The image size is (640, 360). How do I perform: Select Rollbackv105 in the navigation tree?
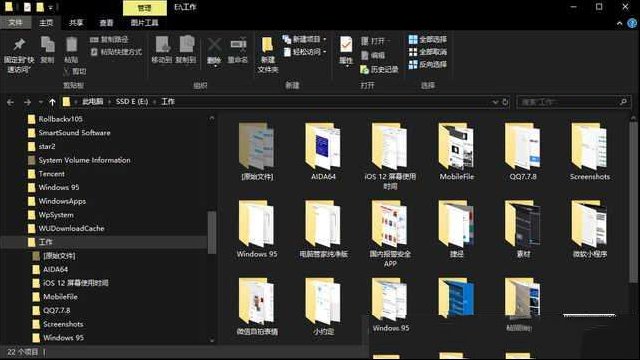tap(60, 119)
